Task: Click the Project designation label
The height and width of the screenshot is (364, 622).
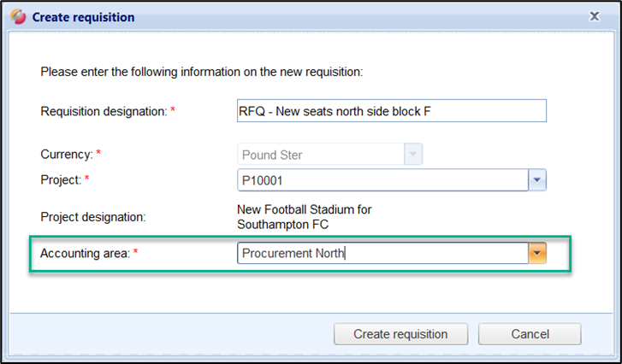Action: (92, 217)
